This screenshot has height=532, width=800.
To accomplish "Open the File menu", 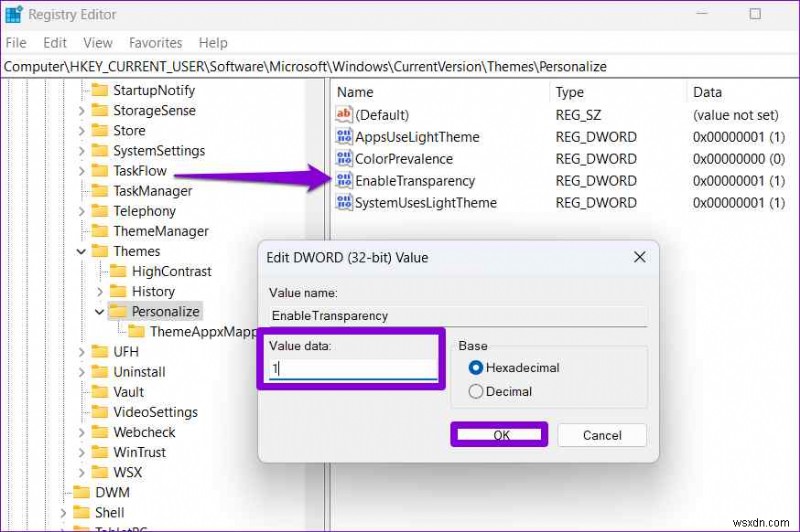I will [x=16, y=43].
